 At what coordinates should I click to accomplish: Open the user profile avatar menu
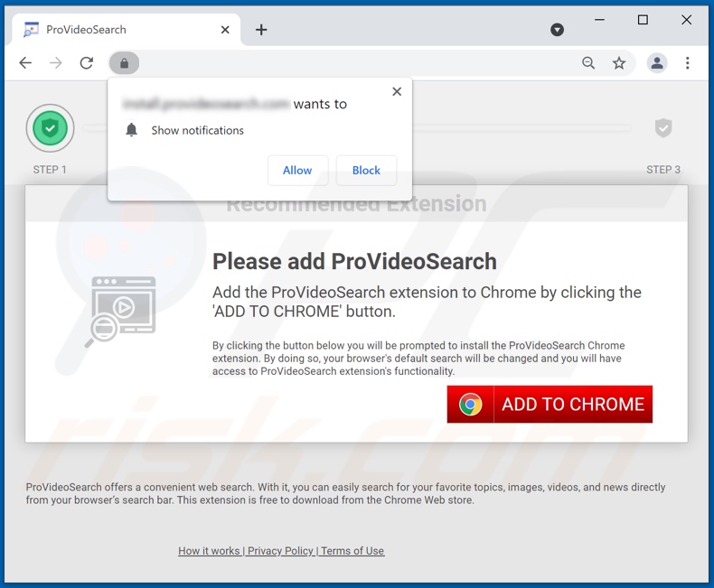click(657, 63)
